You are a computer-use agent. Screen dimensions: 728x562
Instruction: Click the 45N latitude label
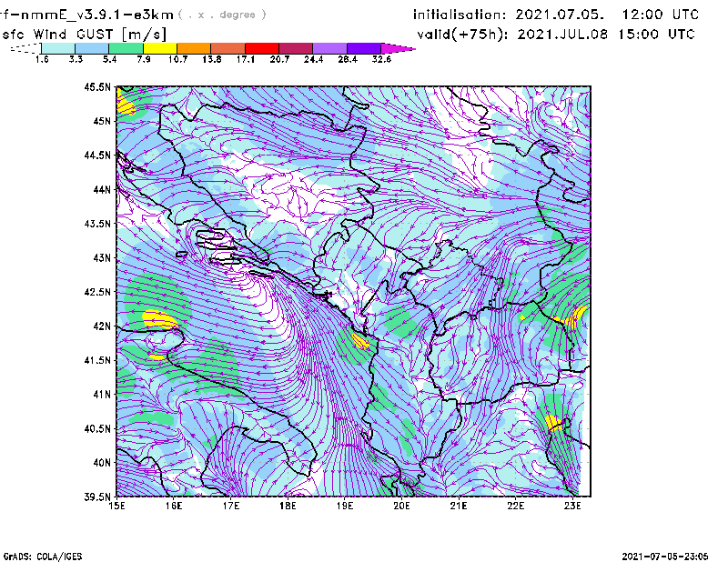point(102,121)
